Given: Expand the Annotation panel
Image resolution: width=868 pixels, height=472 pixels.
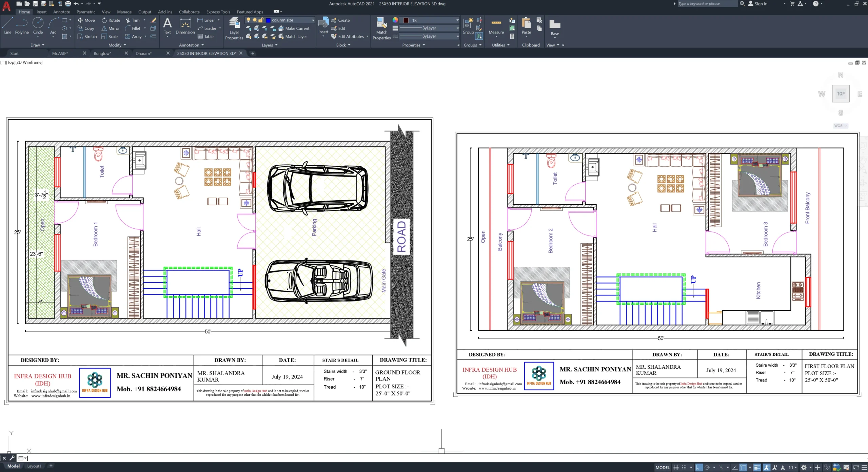Looking at the screenshot, I should (191, 45).
